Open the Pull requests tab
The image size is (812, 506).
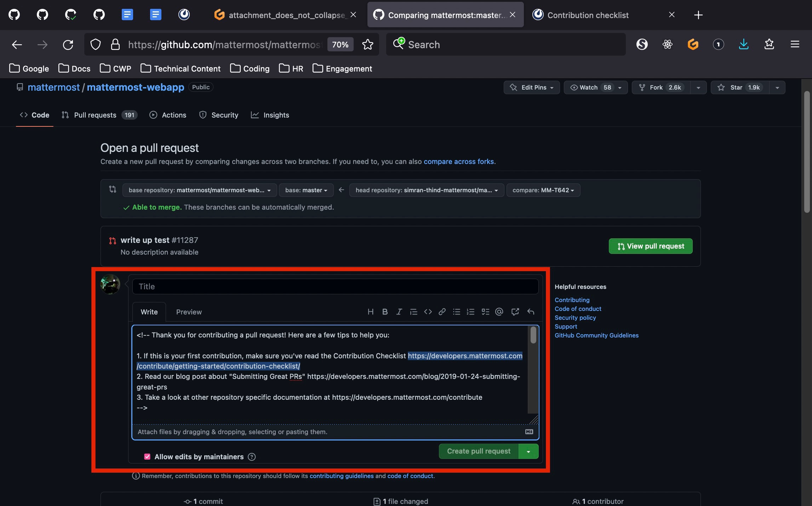click(99, 115)
